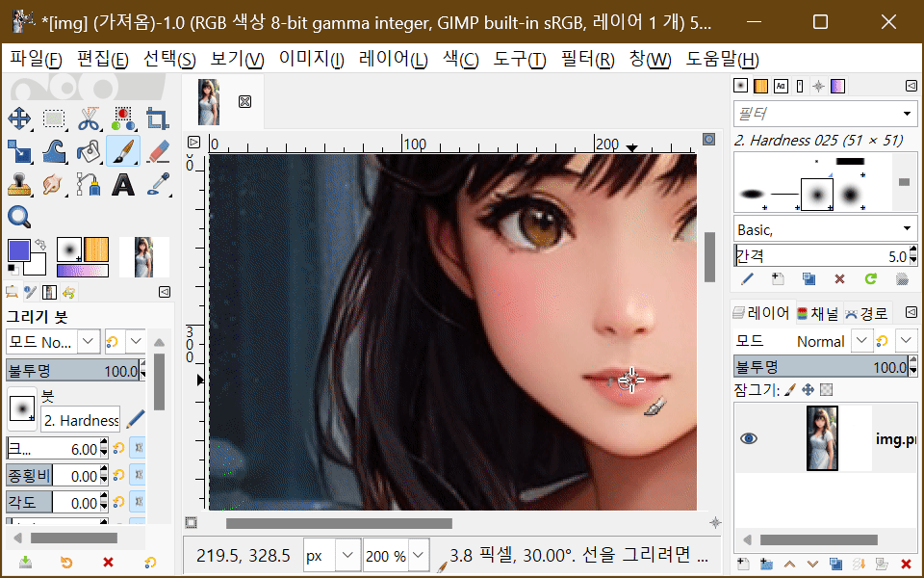Duplicate the selected brush
The height and width of the screenshot is (578, 924).
(808, 279)
